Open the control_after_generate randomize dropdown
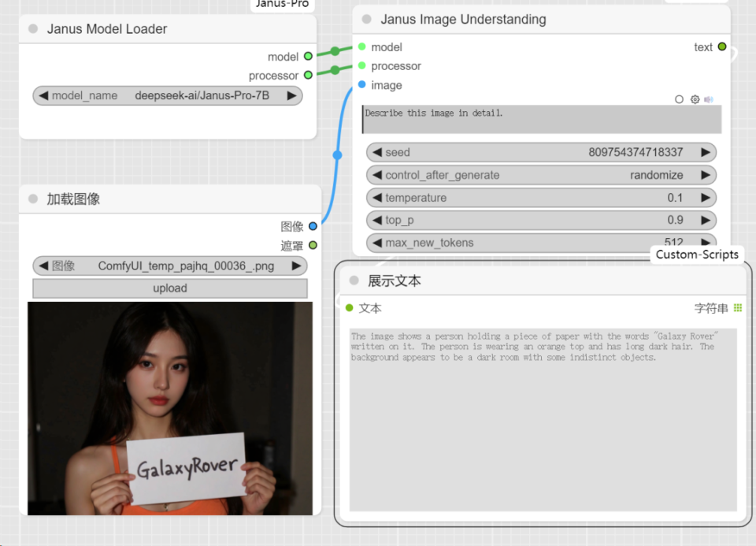The height and width of the screenshot is (546, 756). (x=541, y=175)
